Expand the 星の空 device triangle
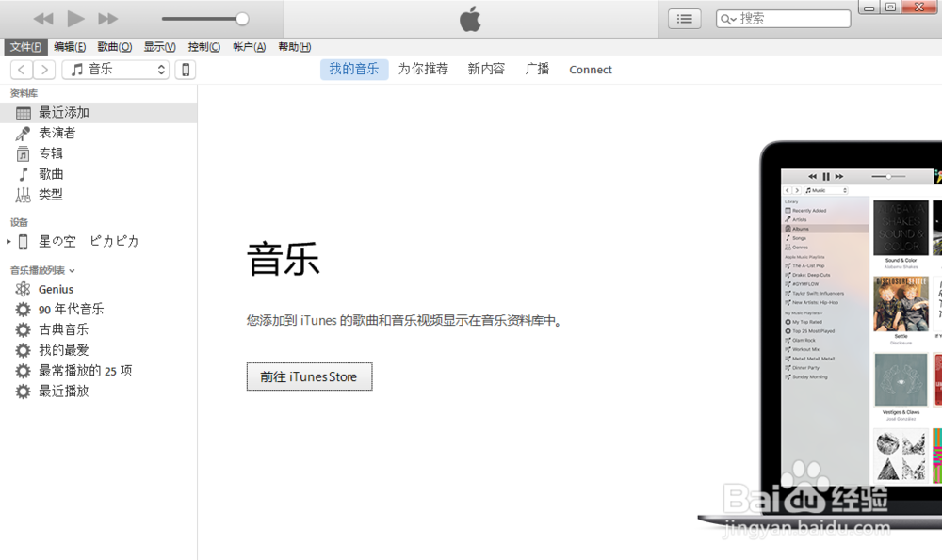The width and height of the screenshot is (942, 560). tap(8, 241)
